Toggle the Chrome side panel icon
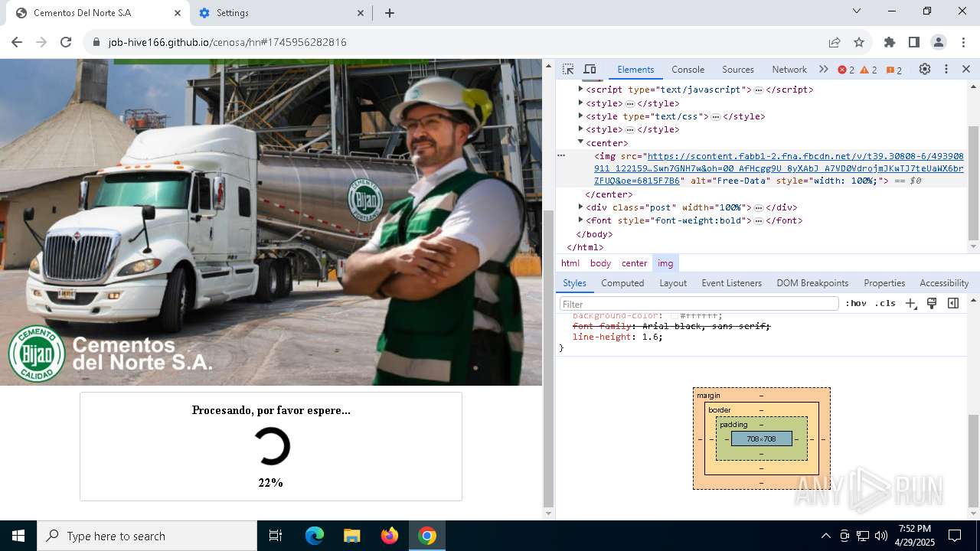The height and width of the screenshot is (551, 980). coord(914,42)
